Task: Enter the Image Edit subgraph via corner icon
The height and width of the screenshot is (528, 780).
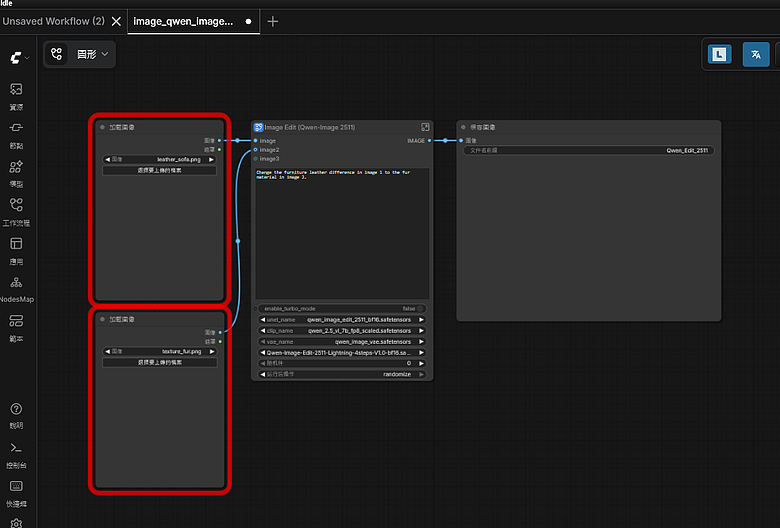Action: point(425,127)
